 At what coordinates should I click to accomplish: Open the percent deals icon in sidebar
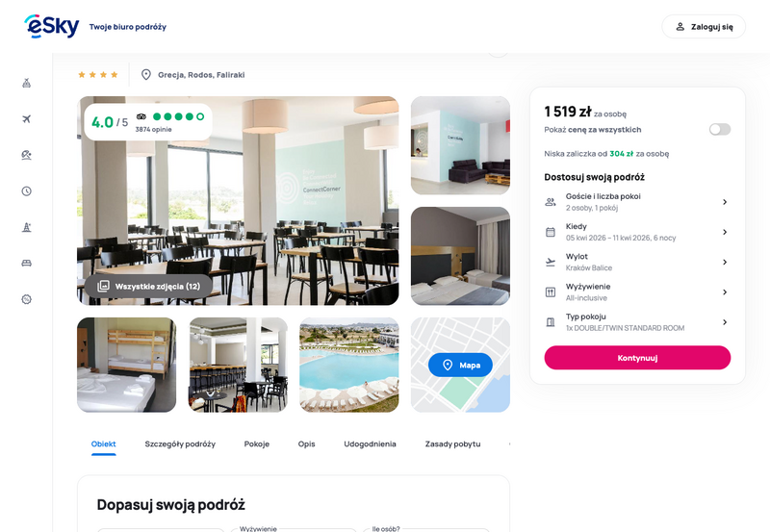(x=27, y=299)
